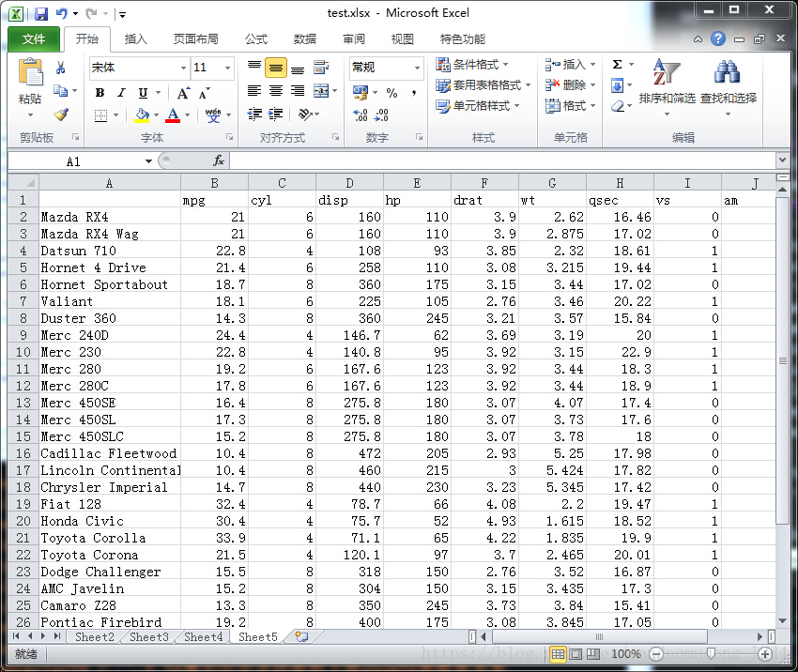
Task: Switch to the 页面布局 Page Layout tab
Action: [x=195, y=39]
